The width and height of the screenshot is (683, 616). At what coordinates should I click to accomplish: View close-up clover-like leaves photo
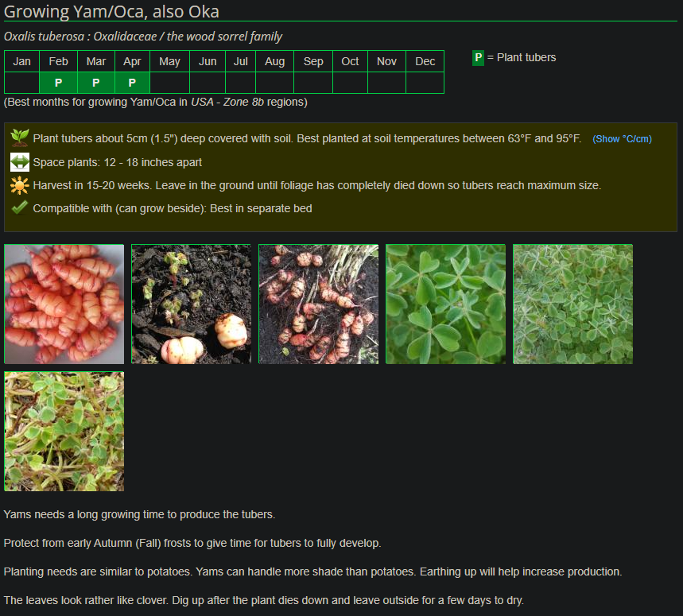click(x=445, y=304)
